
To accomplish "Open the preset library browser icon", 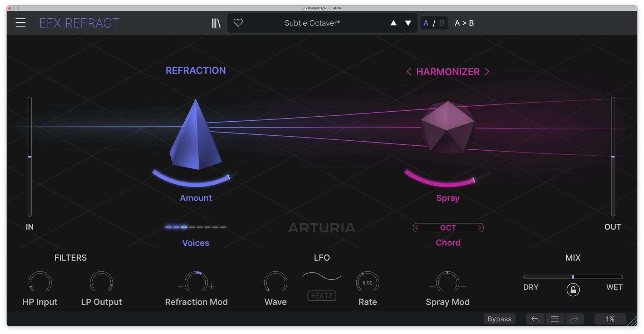I will (x=215, y=23).
